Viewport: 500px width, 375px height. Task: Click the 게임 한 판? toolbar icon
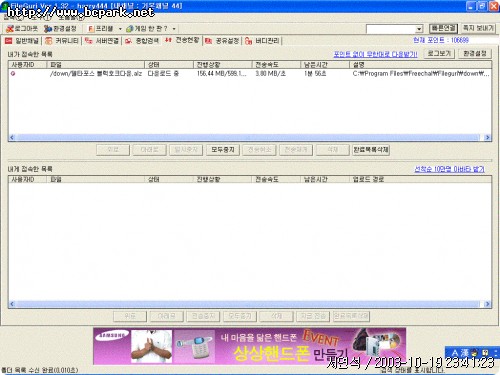(130, 29)
